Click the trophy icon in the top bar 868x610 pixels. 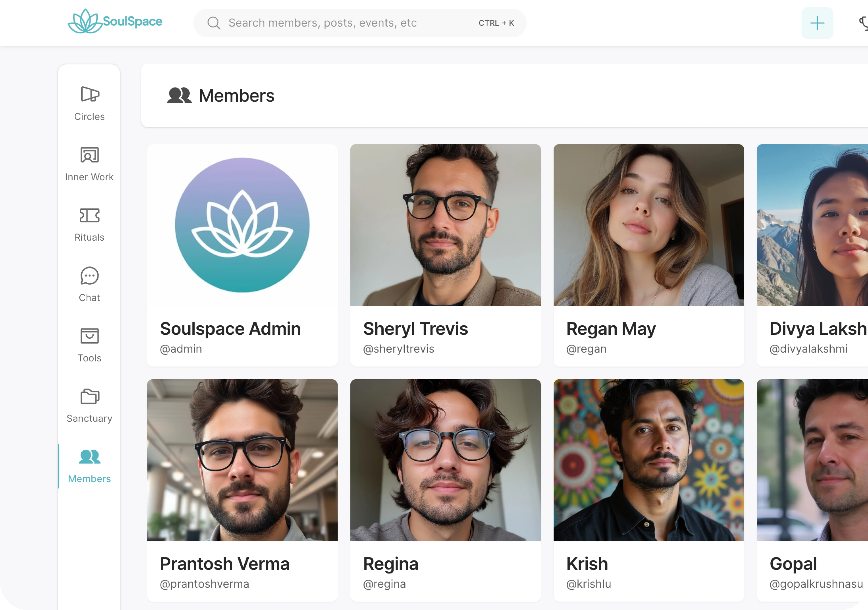[x=864, y=23]
